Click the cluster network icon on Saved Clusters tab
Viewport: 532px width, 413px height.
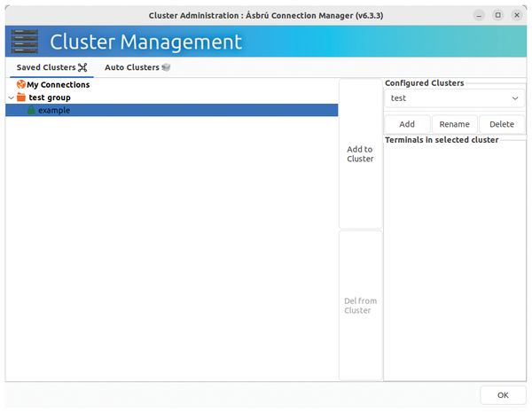(x=82, y=67)
